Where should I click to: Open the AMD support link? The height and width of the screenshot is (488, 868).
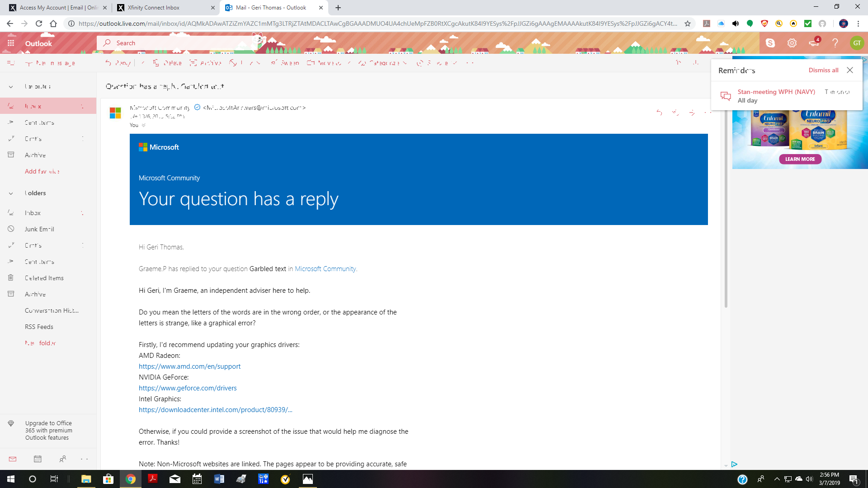pos(189,366)
